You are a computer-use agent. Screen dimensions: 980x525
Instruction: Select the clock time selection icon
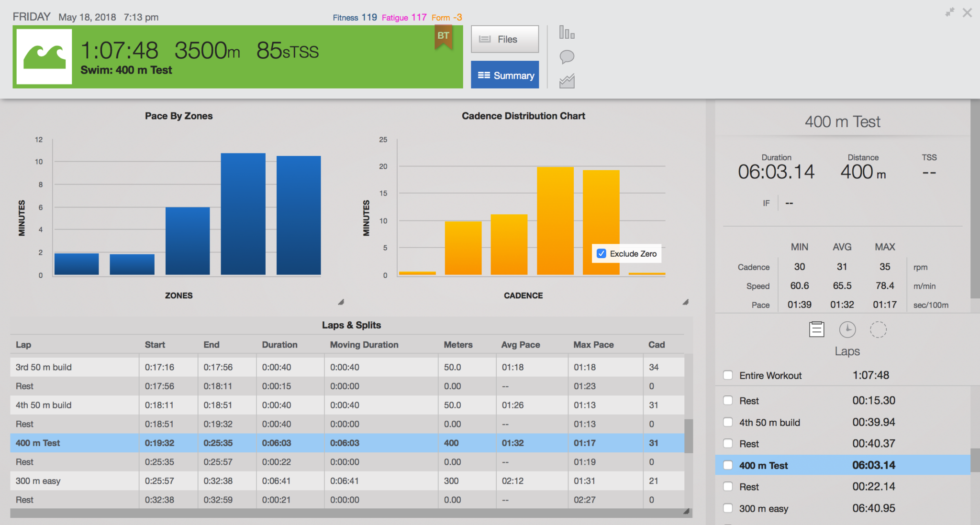(x=847, y=329)
